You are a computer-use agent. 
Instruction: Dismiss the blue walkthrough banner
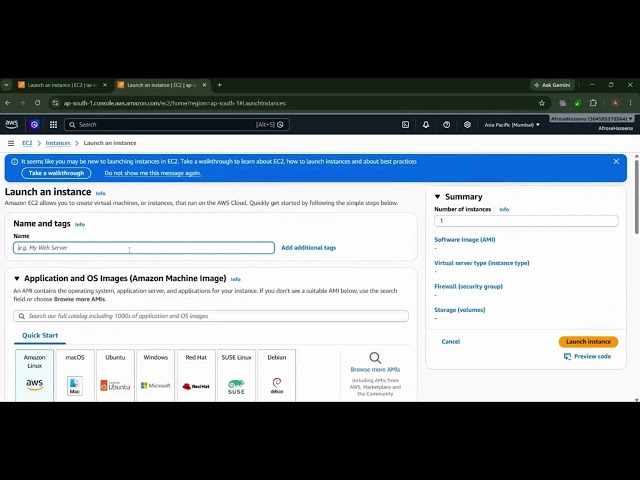coord(616,161)
